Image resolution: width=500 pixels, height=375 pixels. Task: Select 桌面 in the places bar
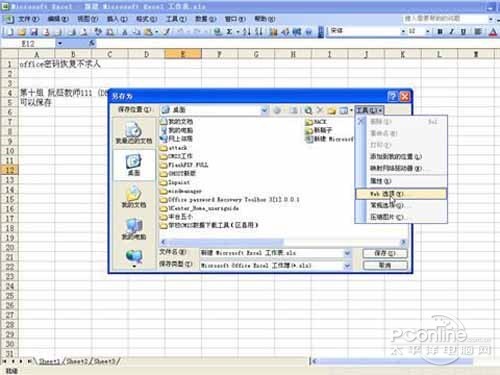click(134, 165)
